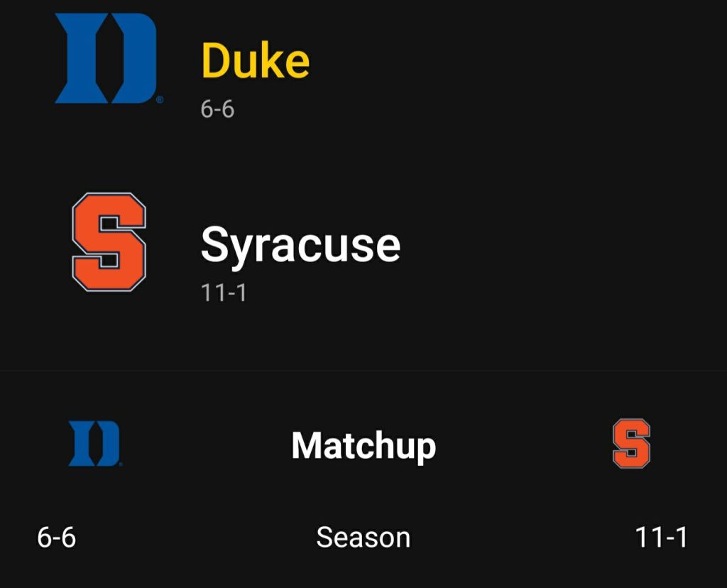Tap Duke's 6-6 value in Season row
This screenshot has height=588, width=727.
coord(57,538)
